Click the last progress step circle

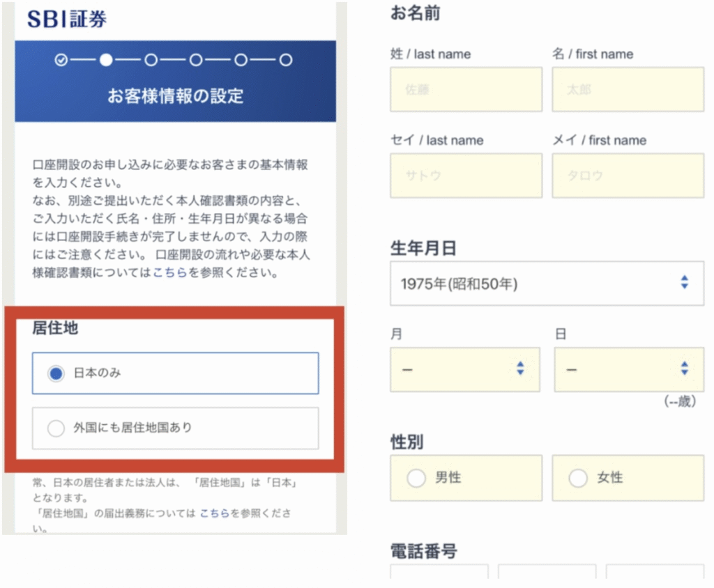pyautogui.click(x=285, y=60)
